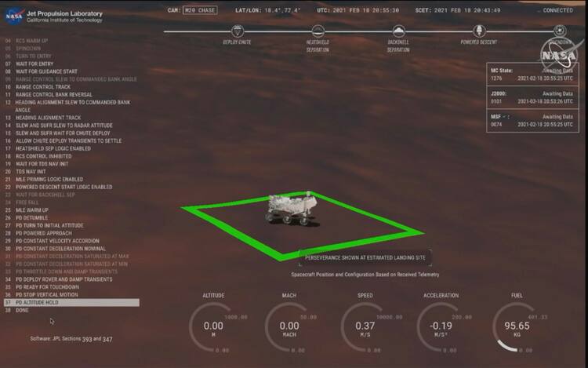Screen dimensions: 588x368
Task: Select step 21 MLE PRIMING LOGIC ENABLED
Action: 44,180
